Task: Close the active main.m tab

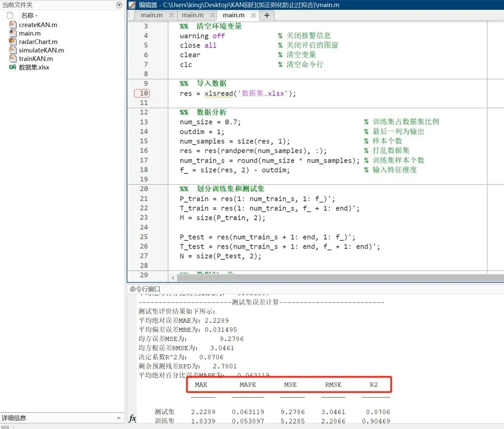Action: 253,15
